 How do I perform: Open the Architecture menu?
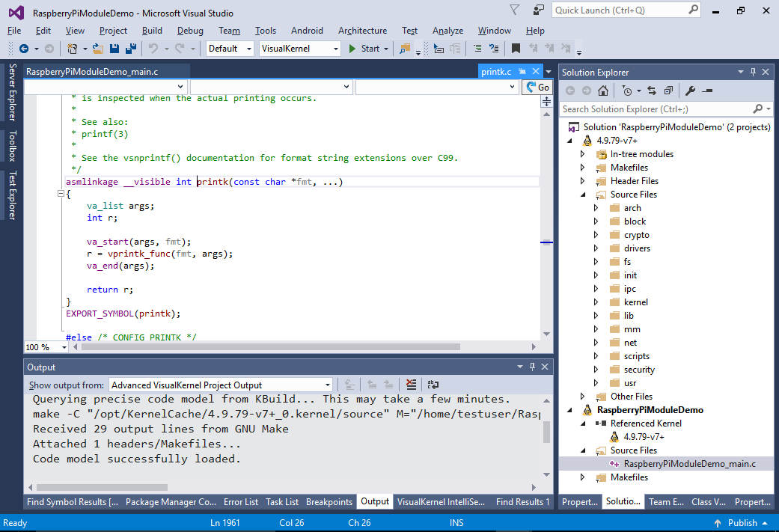click(x=363, y=31)
